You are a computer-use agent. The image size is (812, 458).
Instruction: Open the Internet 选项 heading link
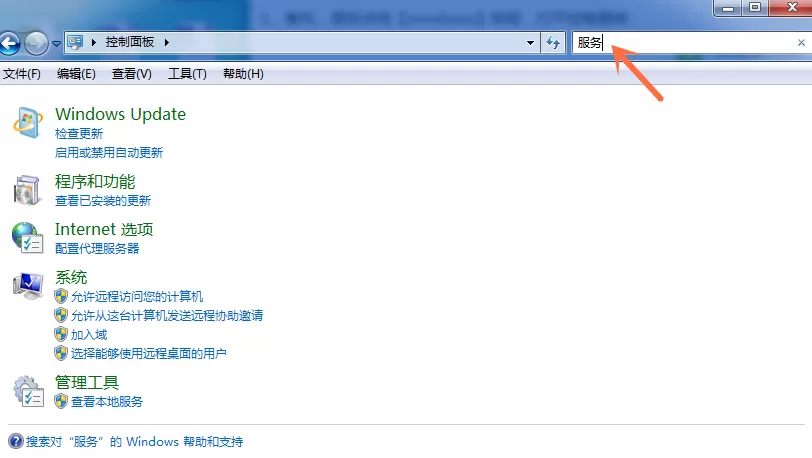pyautogui.click(x=104, y=230)
